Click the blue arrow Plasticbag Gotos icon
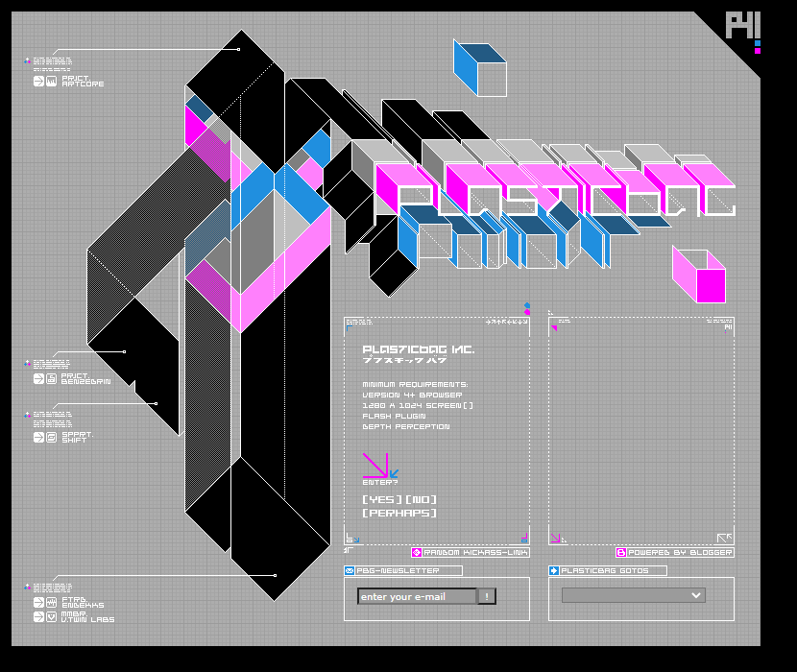This screenshot has height=672, width=797. (554, 571)
